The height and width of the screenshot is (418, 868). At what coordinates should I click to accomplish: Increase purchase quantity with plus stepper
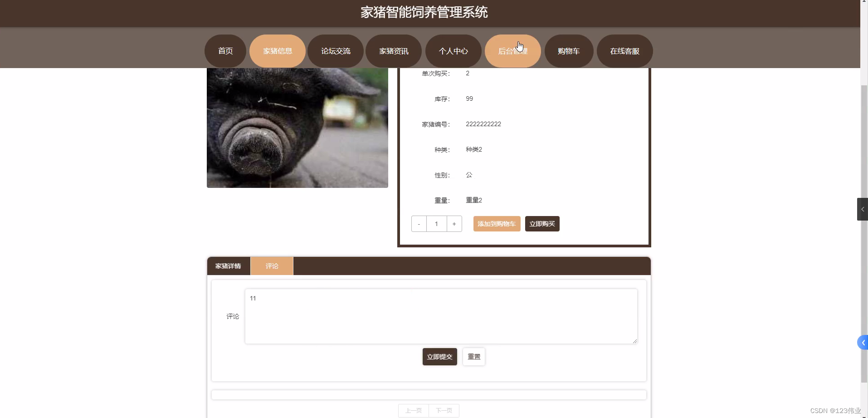[x=454, y=223]
